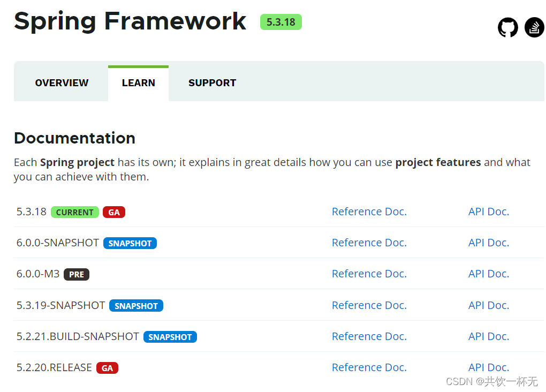Click the PRE badge for 6.0.0-M3
This screenshot has width=546, height=392.
tap(76, 275)
